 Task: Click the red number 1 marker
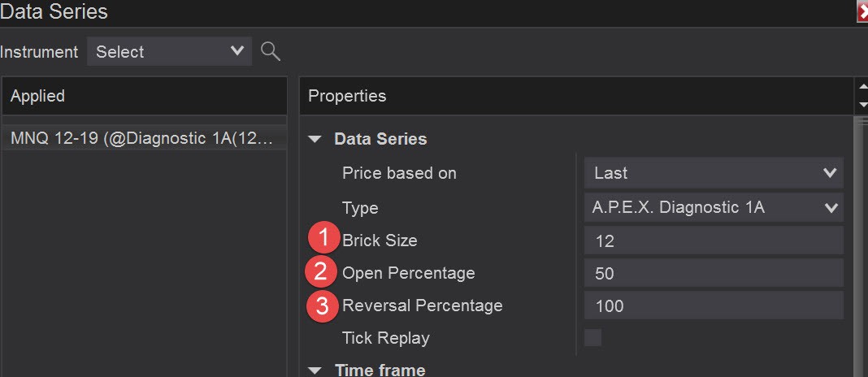(x=324, y=240)
